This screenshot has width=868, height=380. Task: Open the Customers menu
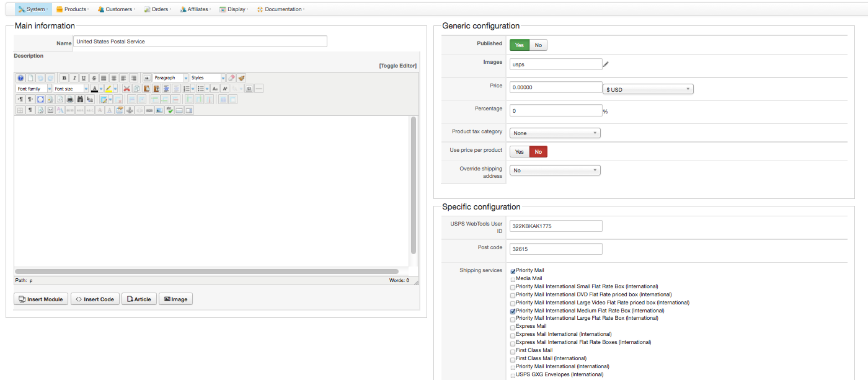(116, 9)
